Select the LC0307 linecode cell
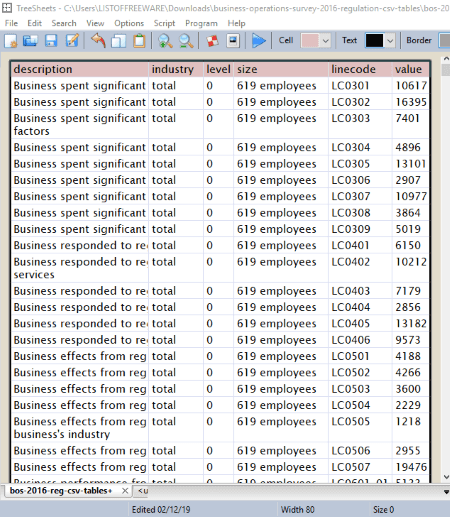The image size is (450, 517). (360, 196)
